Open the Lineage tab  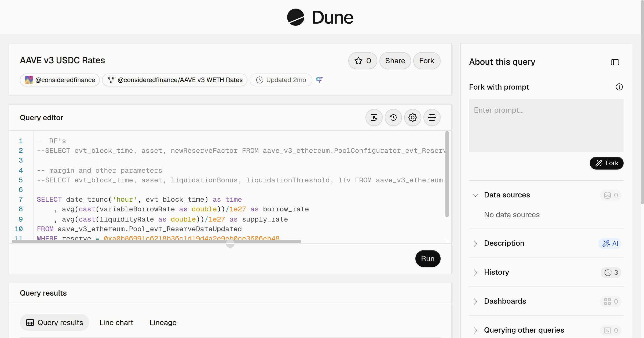coord(163,322)
